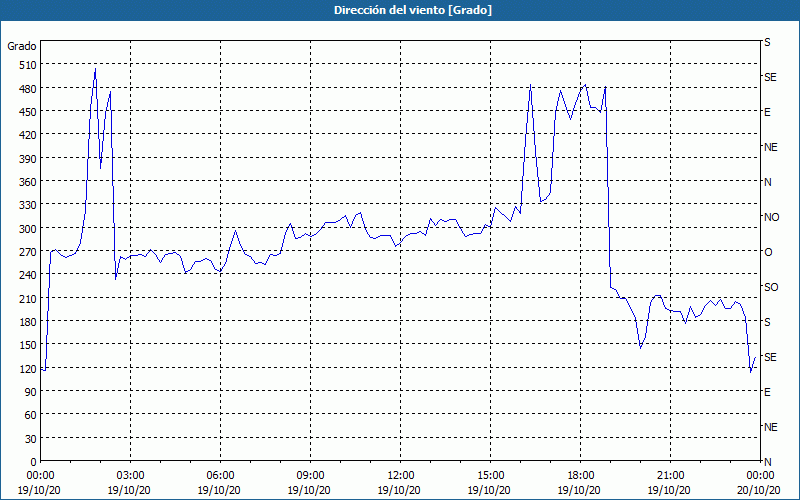Image resolution: width=800 pixels, height=500 pixels.
Task: Select the "E" compass label aligned with 450
Action: coord(767,112)
